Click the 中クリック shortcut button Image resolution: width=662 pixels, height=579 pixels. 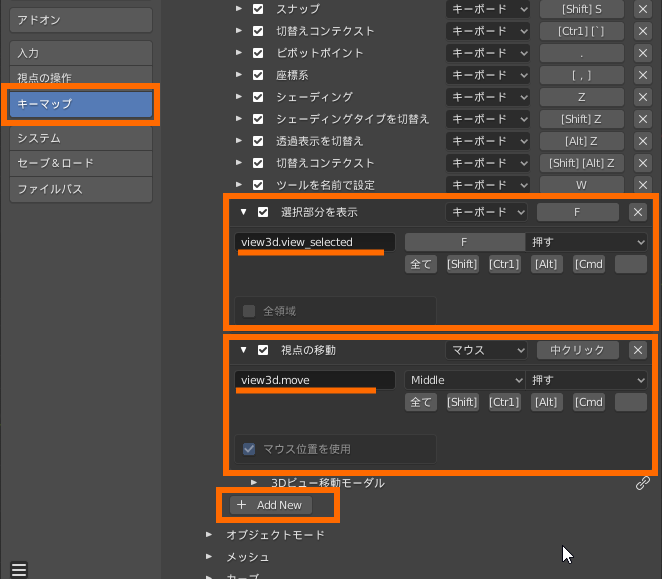[578, 350]
